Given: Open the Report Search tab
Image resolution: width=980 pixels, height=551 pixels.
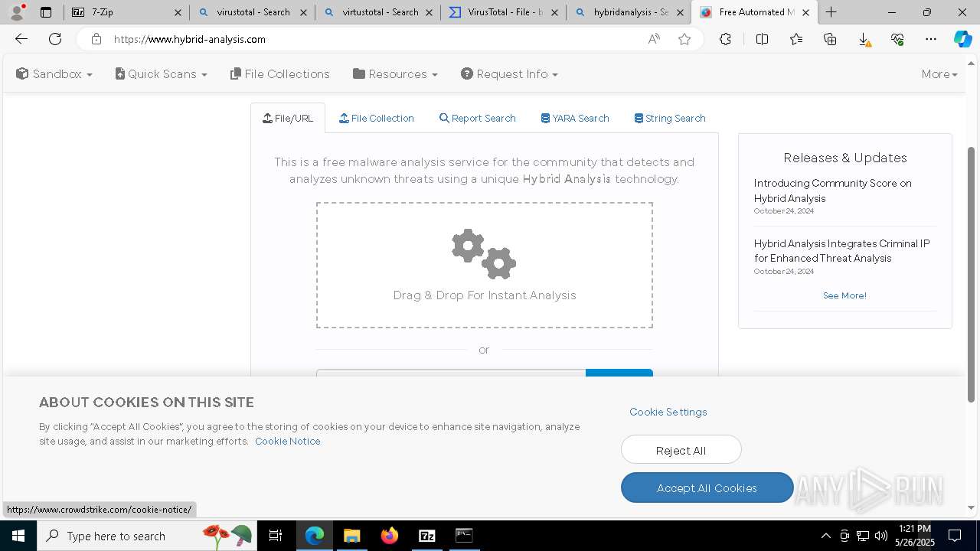Looking at the screenshot, I should coord(478,118).
